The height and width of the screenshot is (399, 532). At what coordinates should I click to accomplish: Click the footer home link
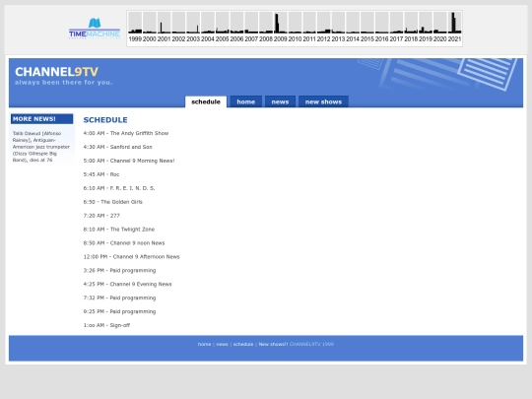click(204, 344)
